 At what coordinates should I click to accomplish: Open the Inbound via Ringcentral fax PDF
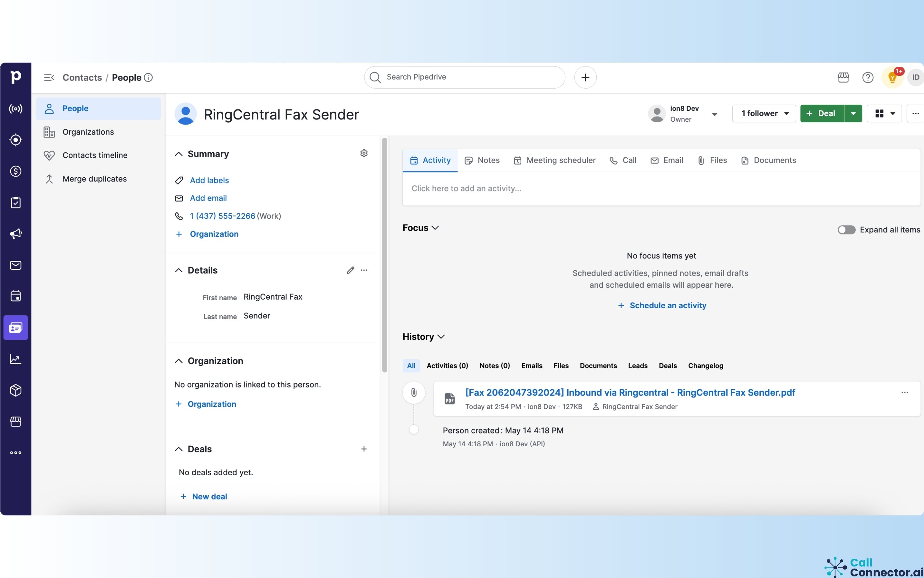[630, 393]
